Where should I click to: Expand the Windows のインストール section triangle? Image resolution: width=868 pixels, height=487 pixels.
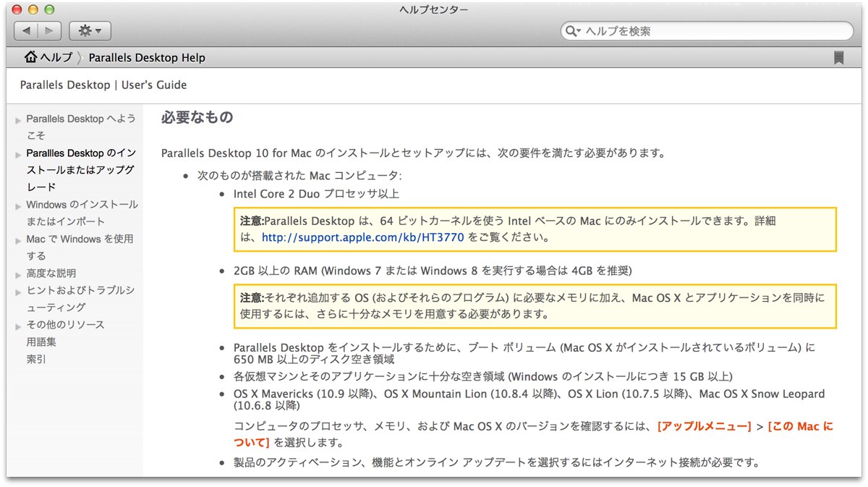click(17, 206)
